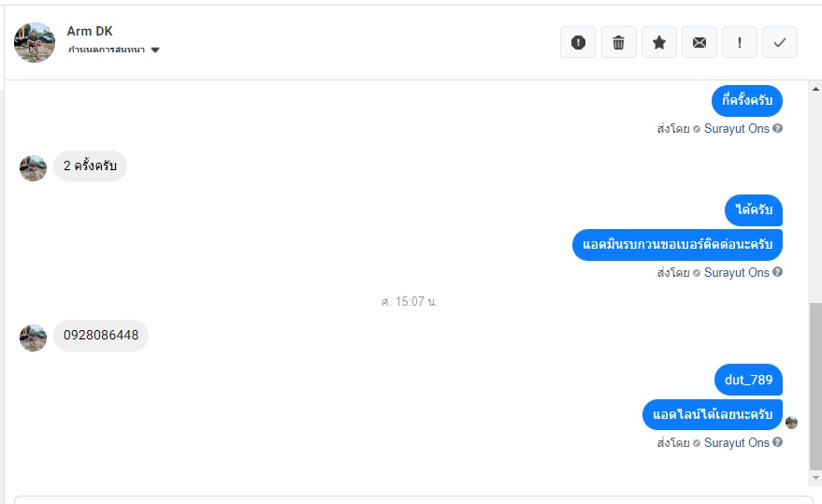Mark conversation unread with envelope icon
The width and height of the screenshot is (822, 504).
(x=699, y=42)
